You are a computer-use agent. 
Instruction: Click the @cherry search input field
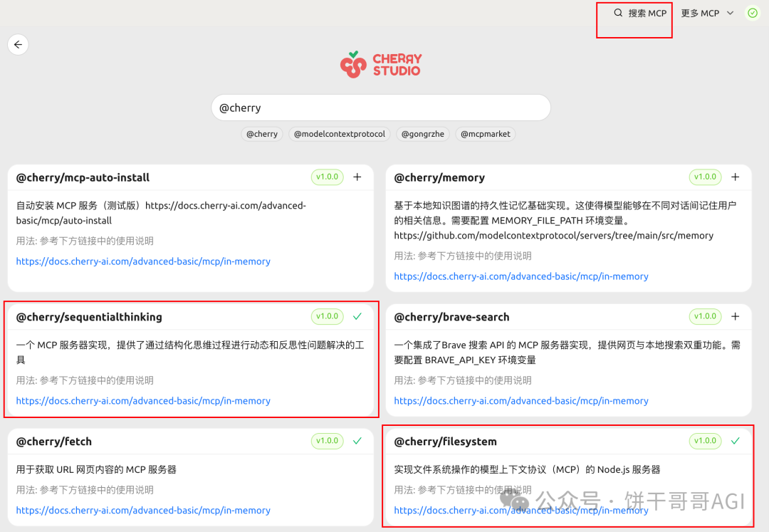(x=381, y=107)
